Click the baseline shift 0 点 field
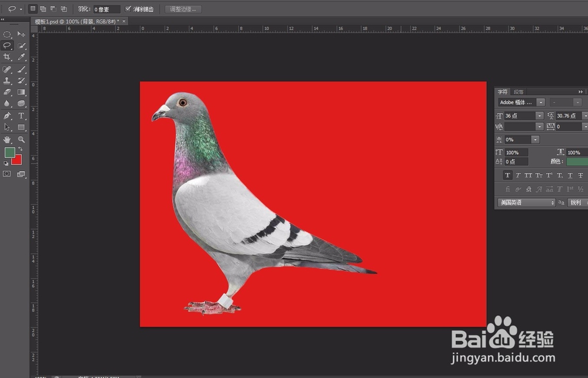588x378 pixels. (x=516, y=162)
